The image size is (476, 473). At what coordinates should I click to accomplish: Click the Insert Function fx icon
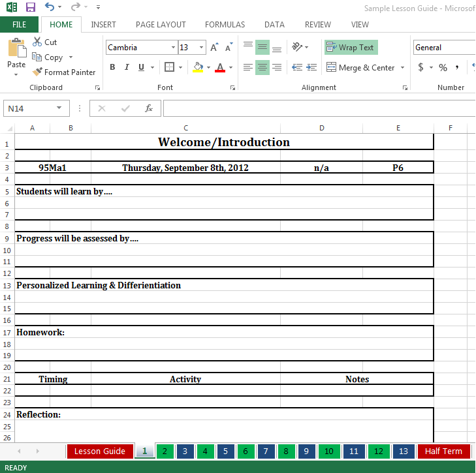[149, 108]
